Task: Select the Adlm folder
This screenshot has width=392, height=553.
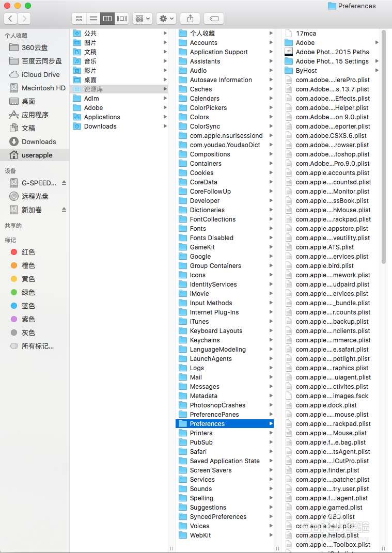Action: click(x=120, y=99)
